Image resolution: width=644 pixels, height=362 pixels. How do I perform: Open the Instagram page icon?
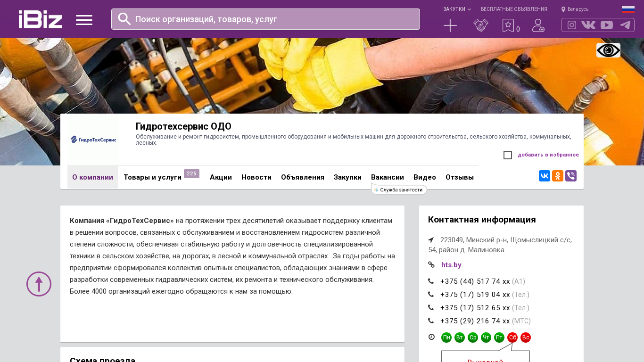click(x=572, y=25)
